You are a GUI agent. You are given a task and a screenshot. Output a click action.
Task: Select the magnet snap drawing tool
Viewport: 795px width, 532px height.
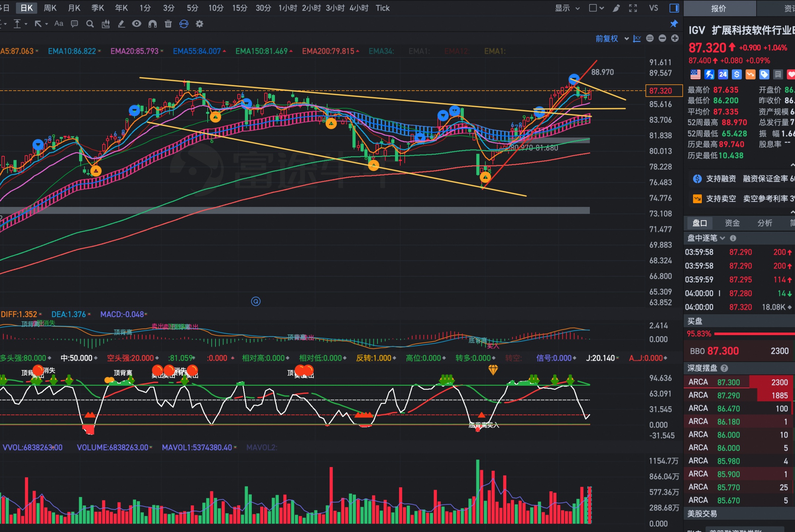[x=153, y=24]
